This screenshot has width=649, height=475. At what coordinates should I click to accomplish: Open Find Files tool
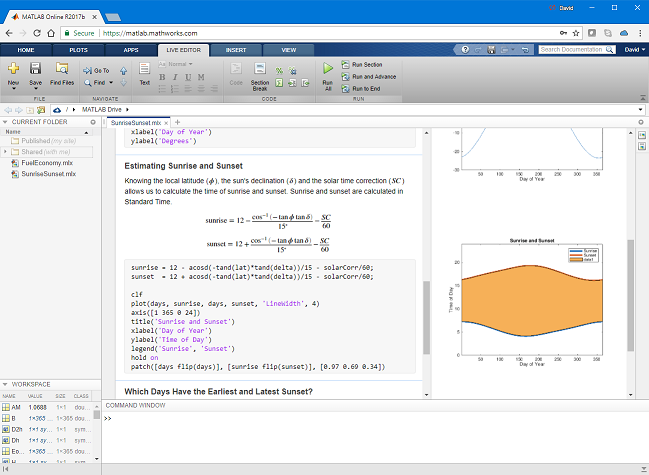(x=62, y=70)
